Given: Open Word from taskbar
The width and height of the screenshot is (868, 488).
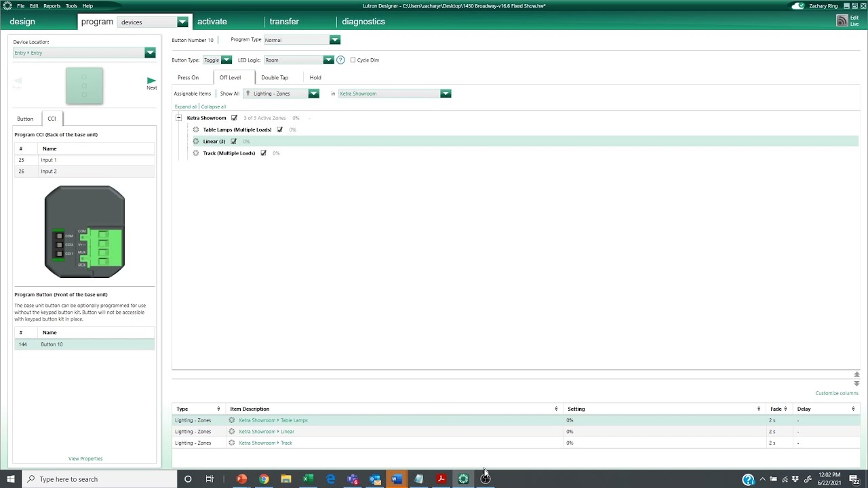Looking at the screenshot, I should [397, 479].
